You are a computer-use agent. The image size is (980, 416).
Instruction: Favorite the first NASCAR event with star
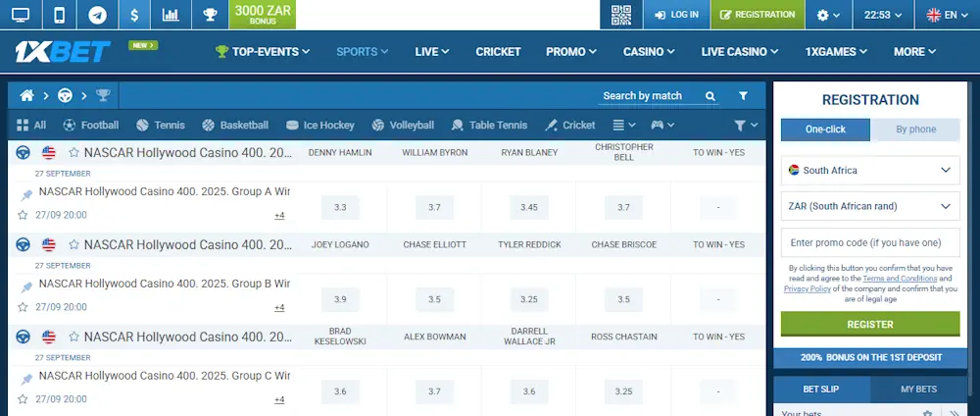coord(73,153)
